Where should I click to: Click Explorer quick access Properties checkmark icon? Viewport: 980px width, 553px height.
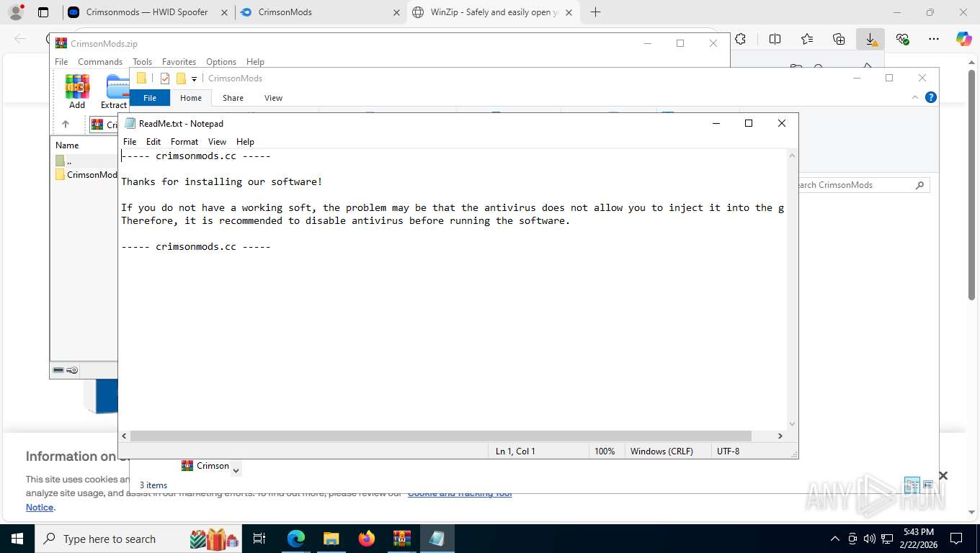[x=165, y=78]
